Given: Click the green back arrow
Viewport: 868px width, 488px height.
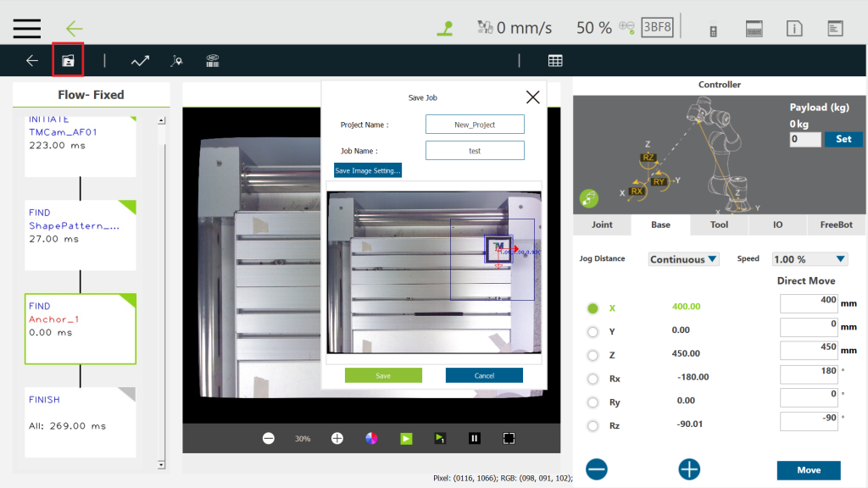Looking at the screenshot, I should (75, 28).
